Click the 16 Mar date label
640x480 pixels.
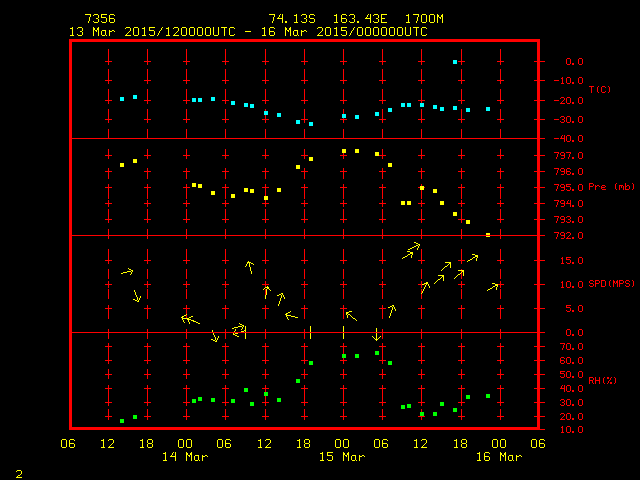pyautogui.click(x=498, y=457)
